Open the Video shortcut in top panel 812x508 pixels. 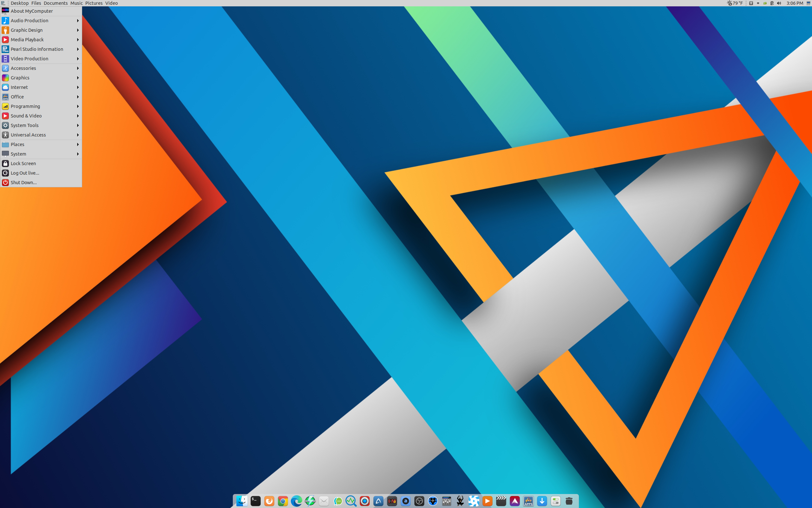pyautogui.click(x=111, y=3)
